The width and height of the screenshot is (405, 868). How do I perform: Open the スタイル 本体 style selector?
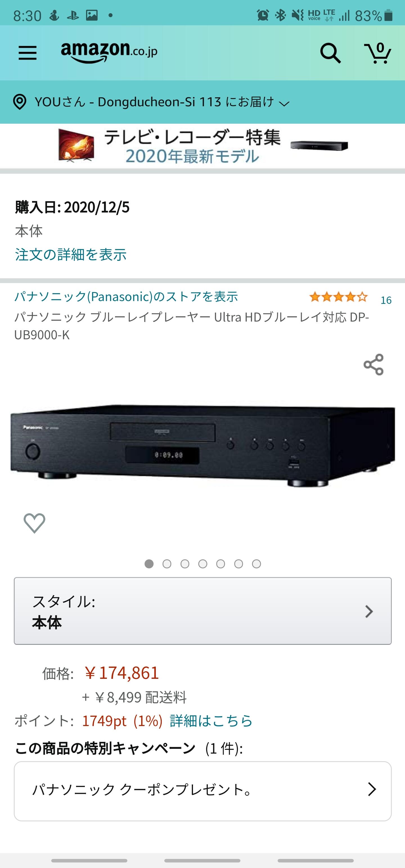click(x=203, y=611)
